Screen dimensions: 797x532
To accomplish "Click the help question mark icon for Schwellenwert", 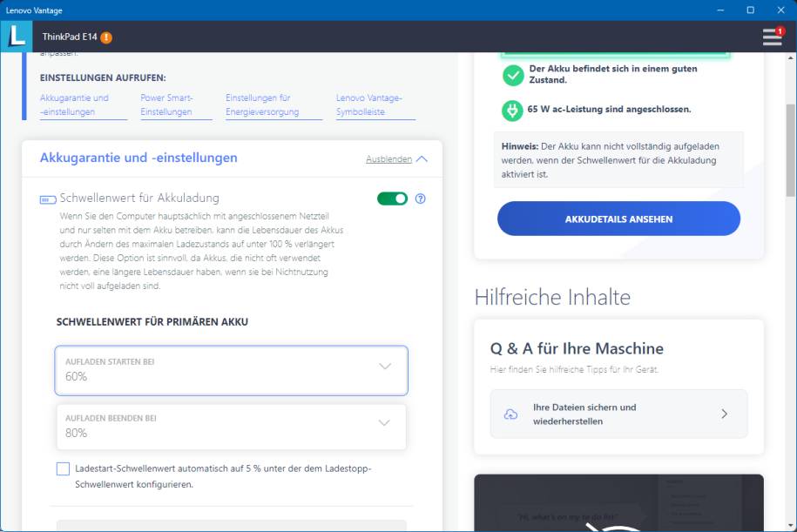I will (421, 199).
